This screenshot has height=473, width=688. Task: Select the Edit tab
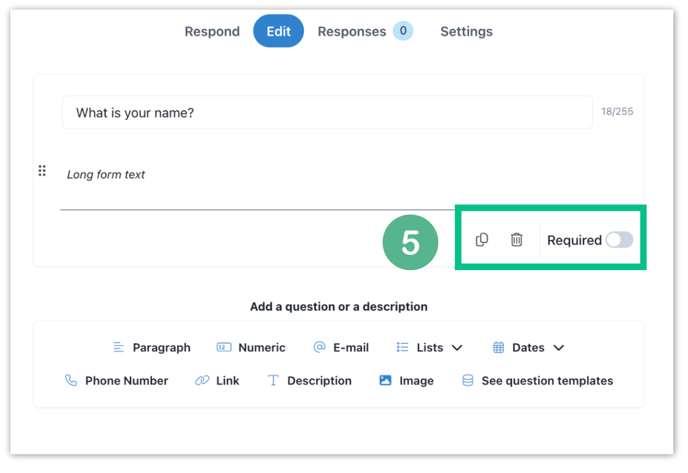[x=278, y=31]
